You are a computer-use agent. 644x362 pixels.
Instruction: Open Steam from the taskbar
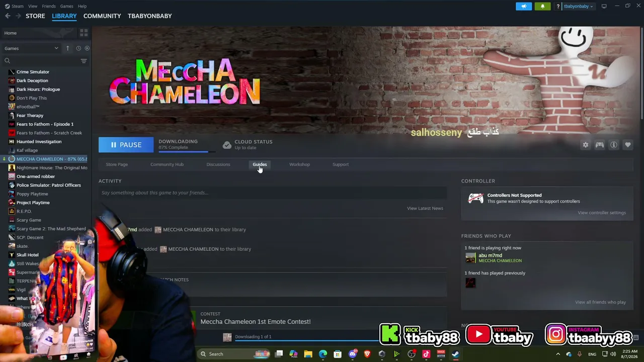tap(455, 354)
